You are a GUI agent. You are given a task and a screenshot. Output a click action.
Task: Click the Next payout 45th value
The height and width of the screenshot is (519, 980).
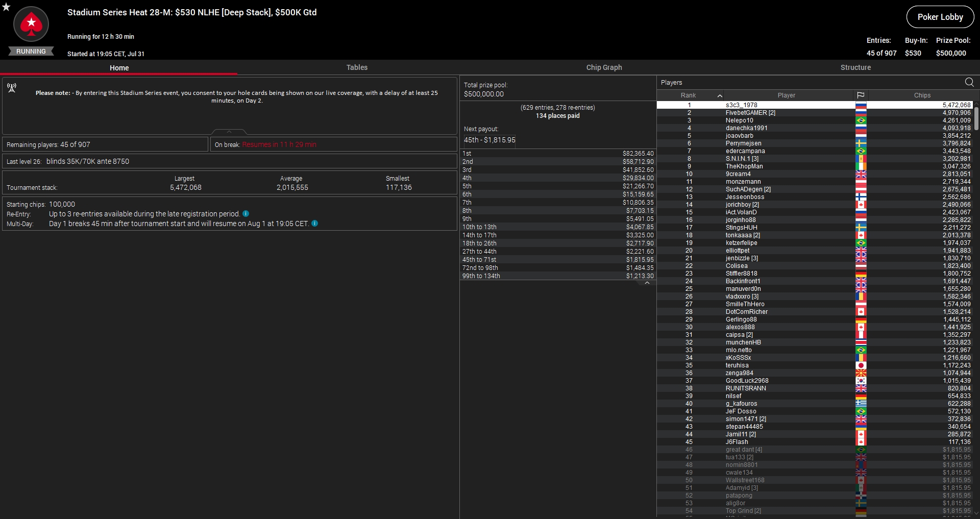[489, 140]
